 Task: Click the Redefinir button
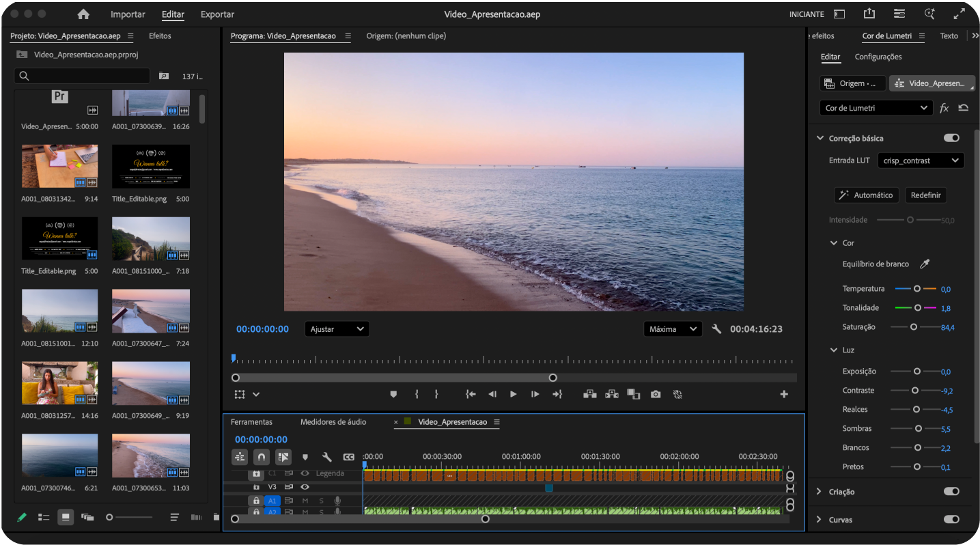click(x=925, y=195)
